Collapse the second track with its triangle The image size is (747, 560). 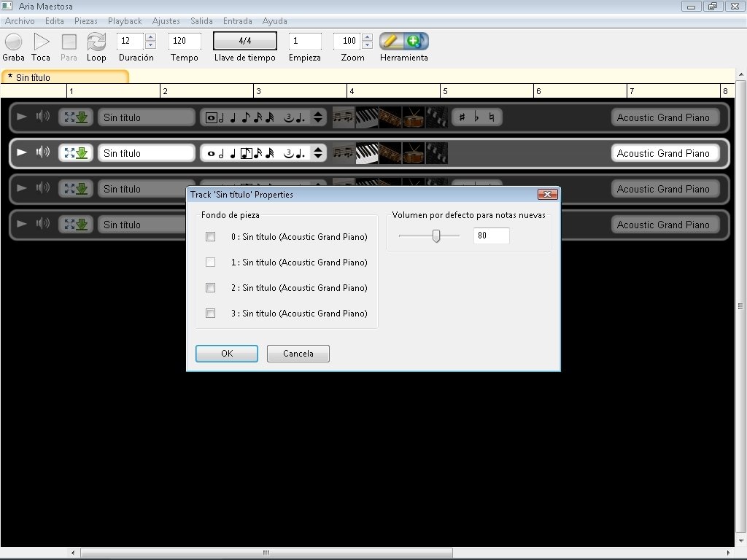point(21,152)
